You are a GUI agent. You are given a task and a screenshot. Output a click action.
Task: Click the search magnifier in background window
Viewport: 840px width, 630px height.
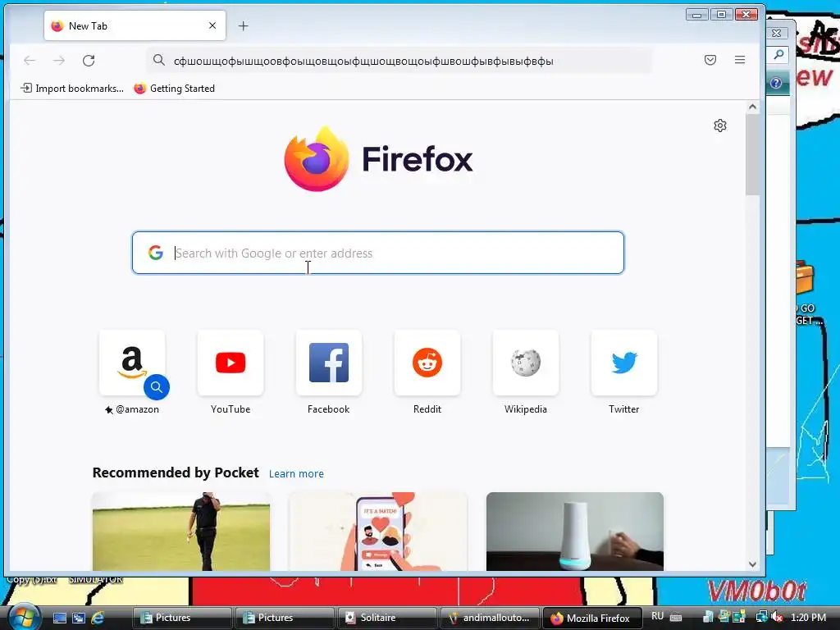[778, 55]
